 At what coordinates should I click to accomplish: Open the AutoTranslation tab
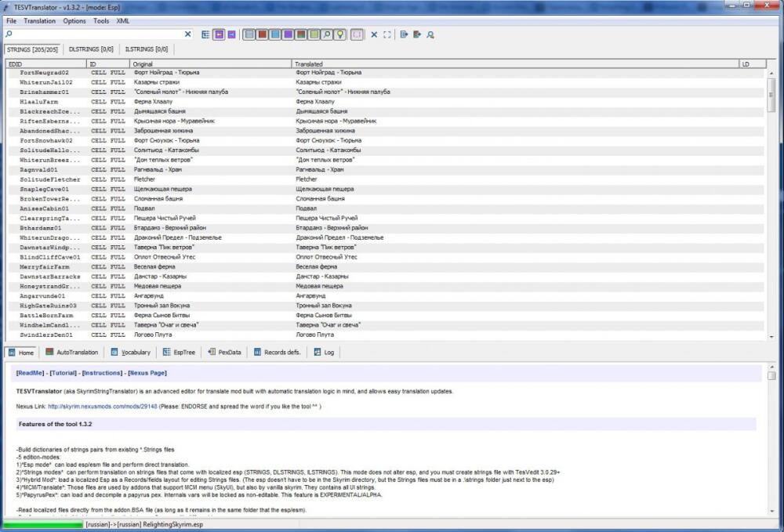[x=72, y=352]
